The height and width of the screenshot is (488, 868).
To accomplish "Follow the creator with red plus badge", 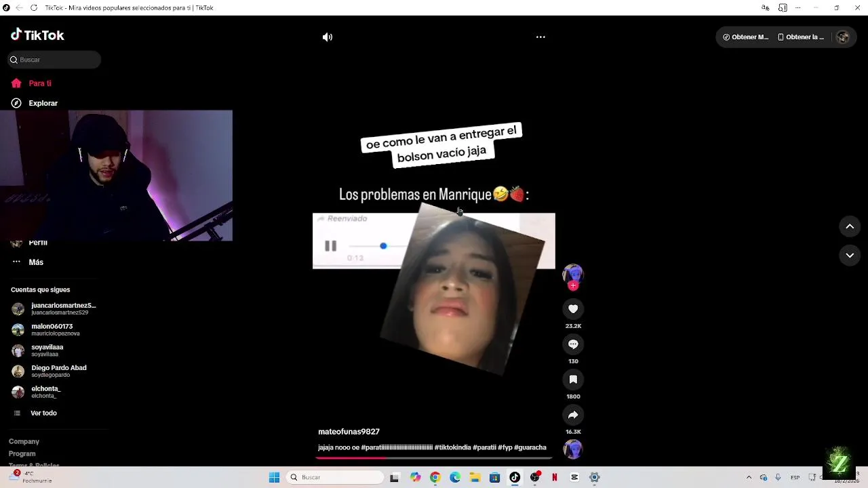I will [x=573, y=286].
